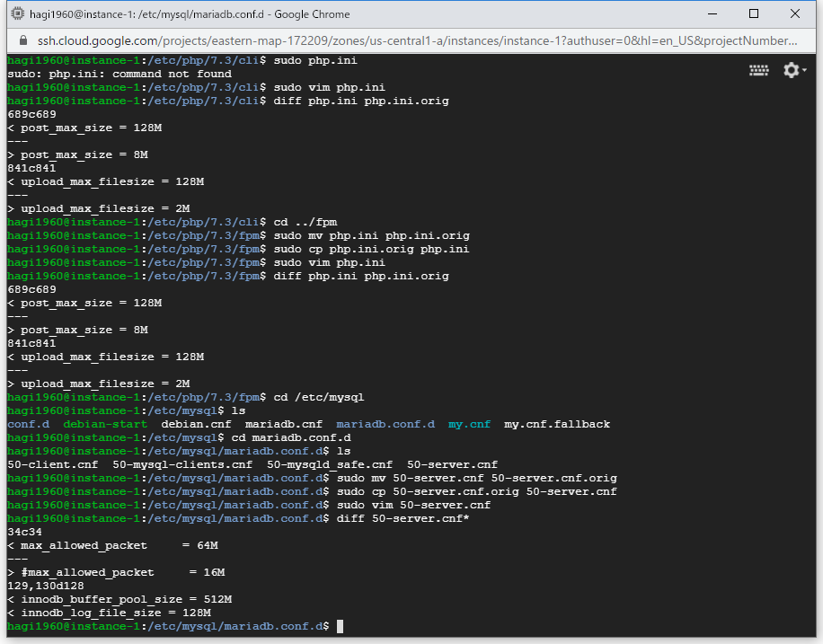The width and height of the screenshot is (823, 644).
Task: Close the SSH Chrome window
Action: [794, 14]
